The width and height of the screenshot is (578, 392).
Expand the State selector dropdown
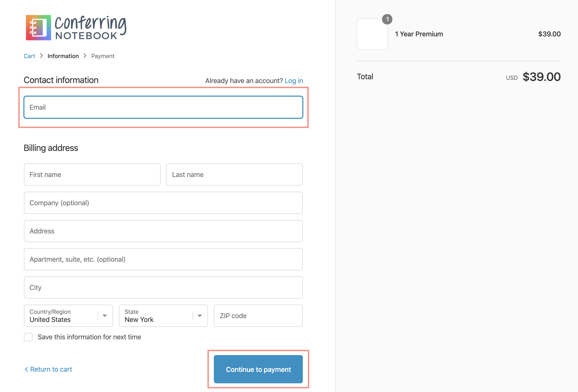click(x=199, y=315)
